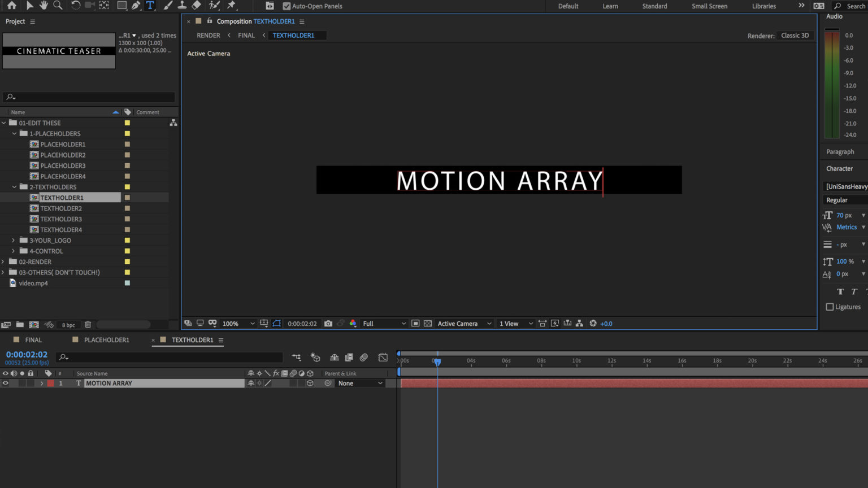This screenshot has width=868, height=488.
Task: Select the Brush tool
Action: (x=168, y=6)
